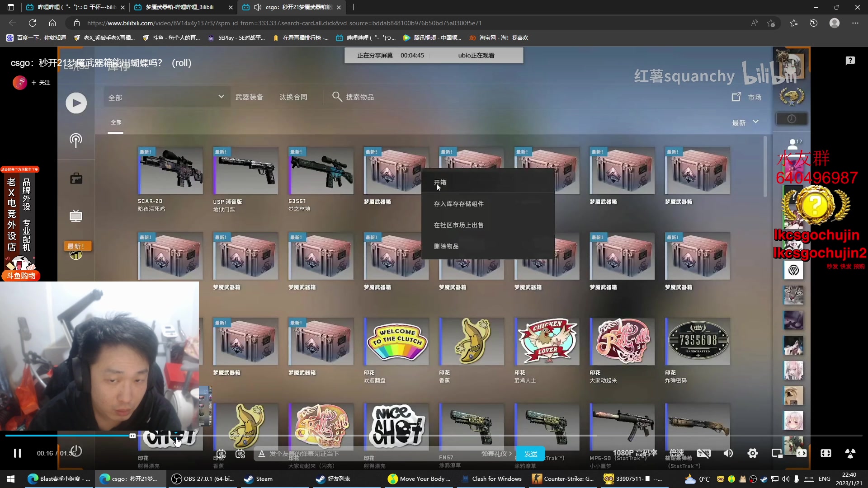Click browser address bar URL
Screen dimensions: 868x488
pos(284,23)
